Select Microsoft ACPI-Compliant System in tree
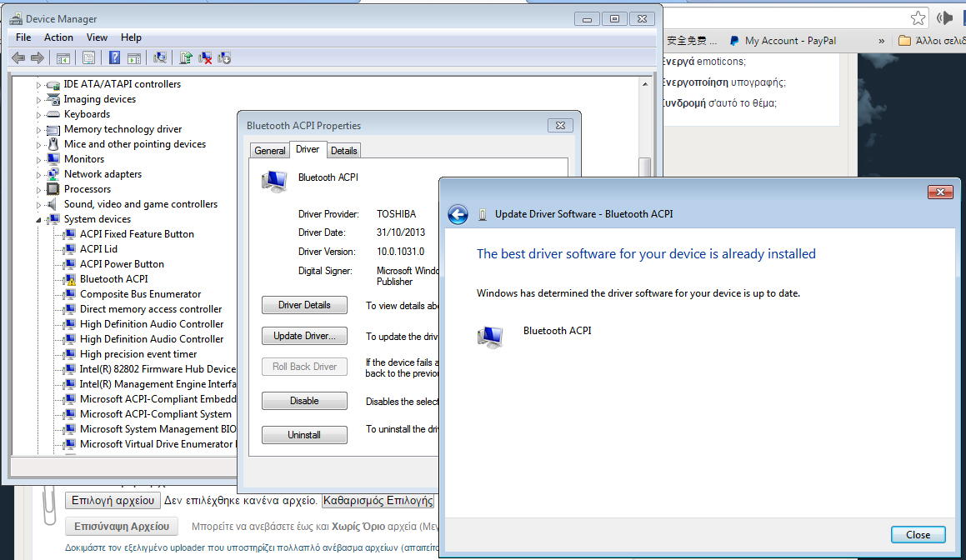966x560 pixels. (x=156, y=414)
